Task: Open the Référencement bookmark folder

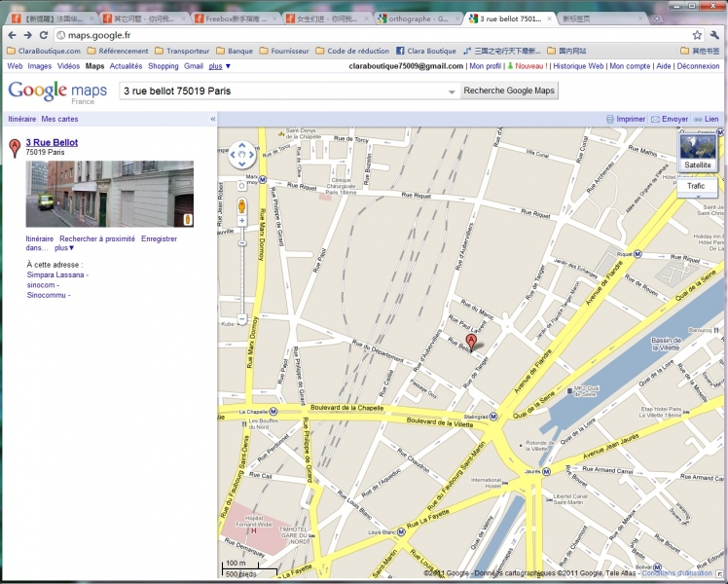Action: tap(118, 51)
